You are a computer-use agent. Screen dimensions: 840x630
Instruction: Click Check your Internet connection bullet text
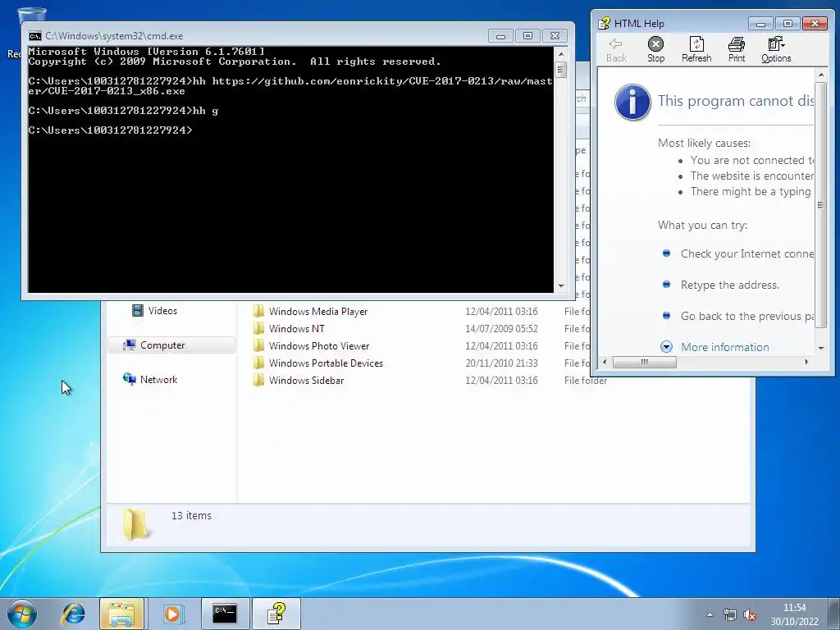tap(746, 254)
